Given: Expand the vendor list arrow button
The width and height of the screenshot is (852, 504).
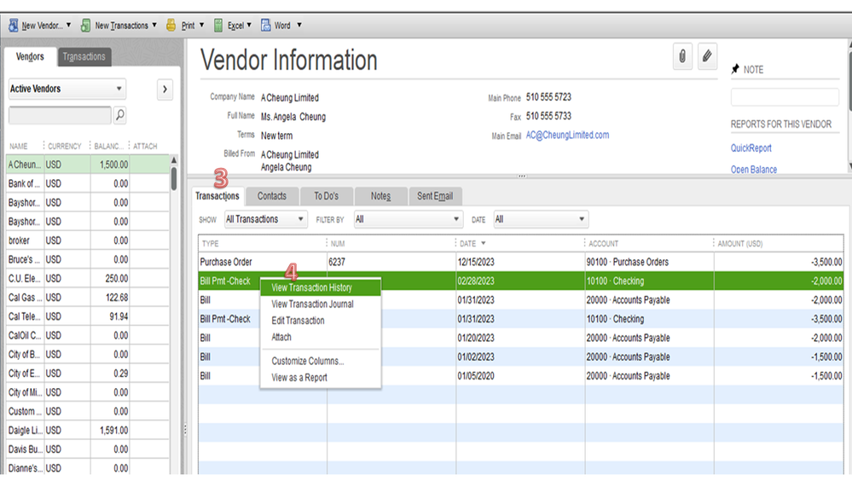Looking at the screenshot, I should (x=165, y=89).
